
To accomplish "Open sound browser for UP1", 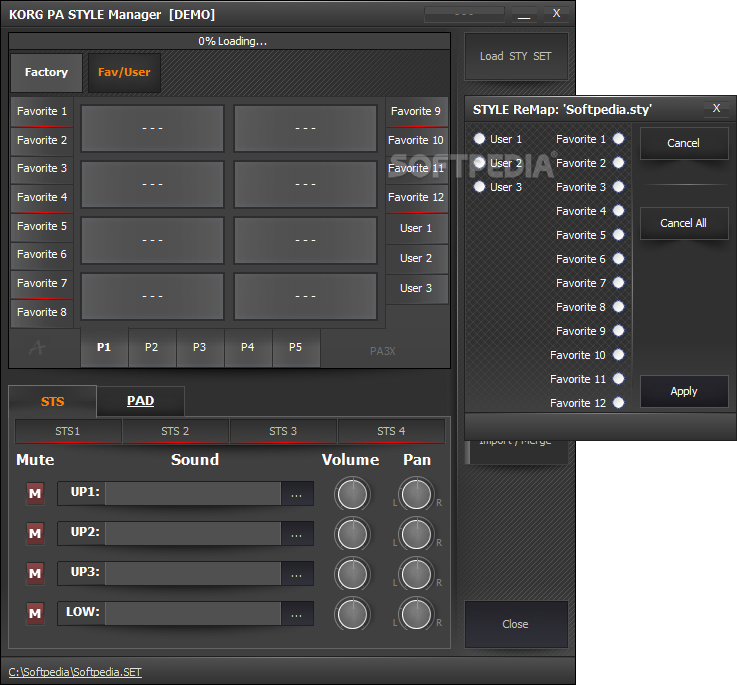I will click(x=297, y=494).
